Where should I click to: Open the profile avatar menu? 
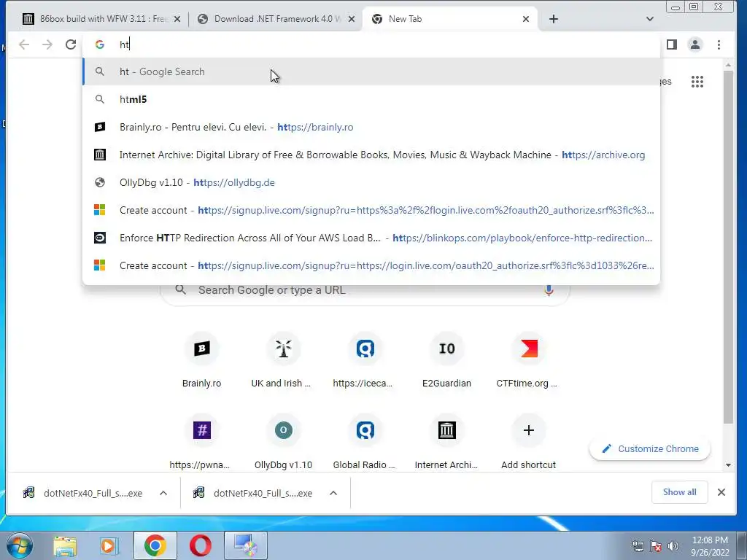pos(695,44)
